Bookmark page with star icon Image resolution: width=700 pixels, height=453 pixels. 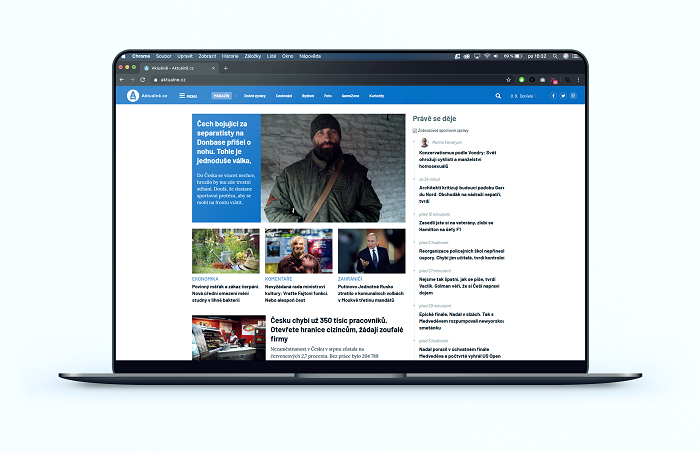pos(509,79)
